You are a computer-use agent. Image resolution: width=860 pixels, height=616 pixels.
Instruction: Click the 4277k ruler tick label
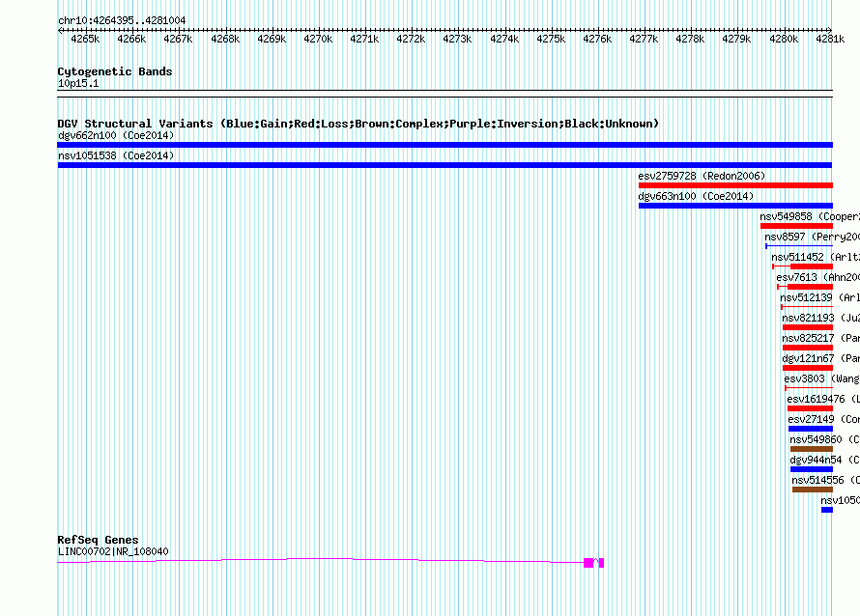(644, 39)
